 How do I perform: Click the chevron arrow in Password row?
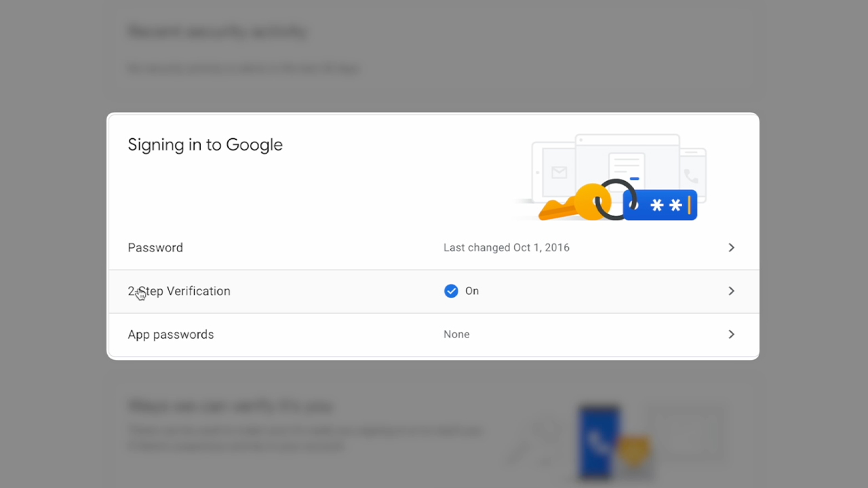click(x=731, y=247)
